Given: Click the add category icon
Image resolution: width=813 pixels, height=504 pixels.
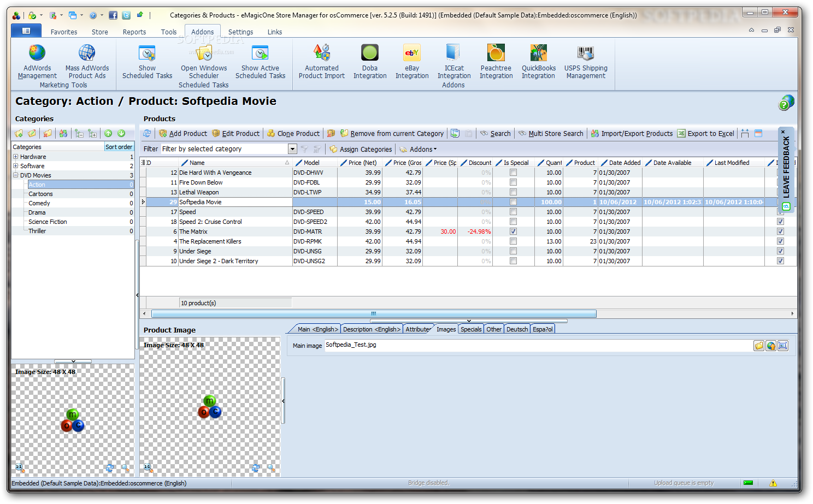Looking at the screenshot, I should (19, 133).
